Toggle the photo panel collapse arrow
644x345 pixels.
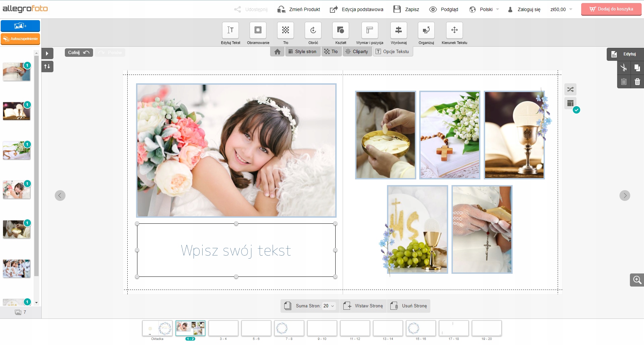pos(47,53)
